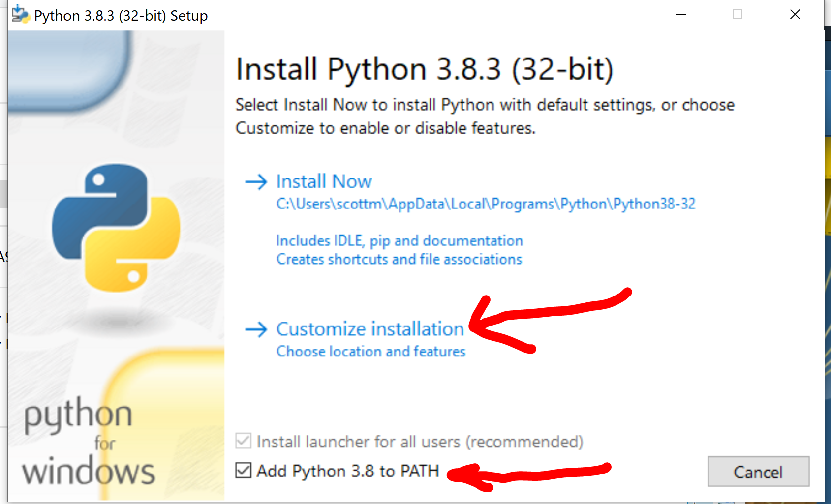Click the arrow icon beside Customize installation
The width and height of the screenshot is (831, 504).
coord(256,329)
